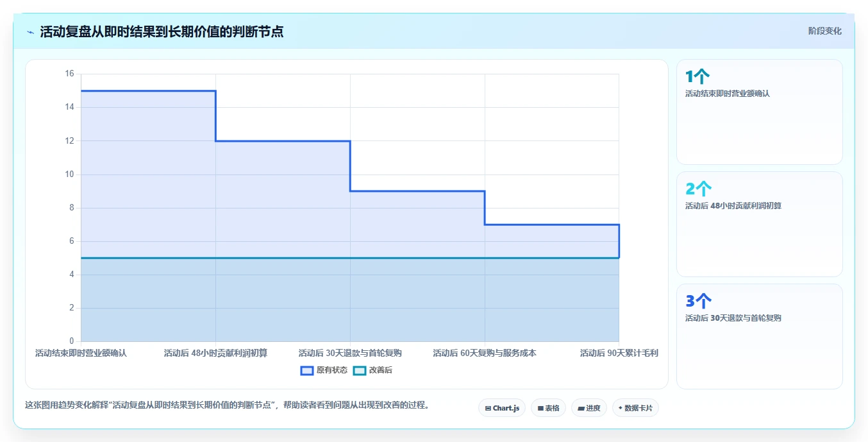Click the 3个 card number with up arrow
Screen dimensions: 868x442
698,302
